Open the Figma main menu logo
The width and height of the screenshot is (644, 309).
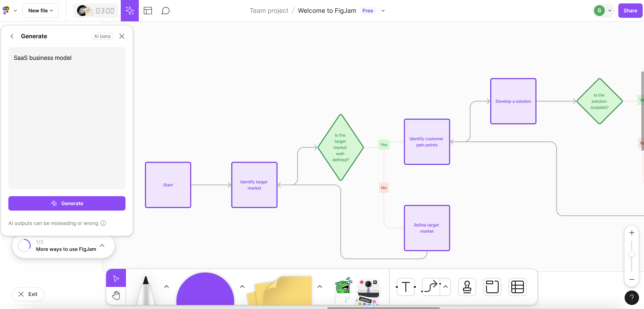click(x=6, y=11)
